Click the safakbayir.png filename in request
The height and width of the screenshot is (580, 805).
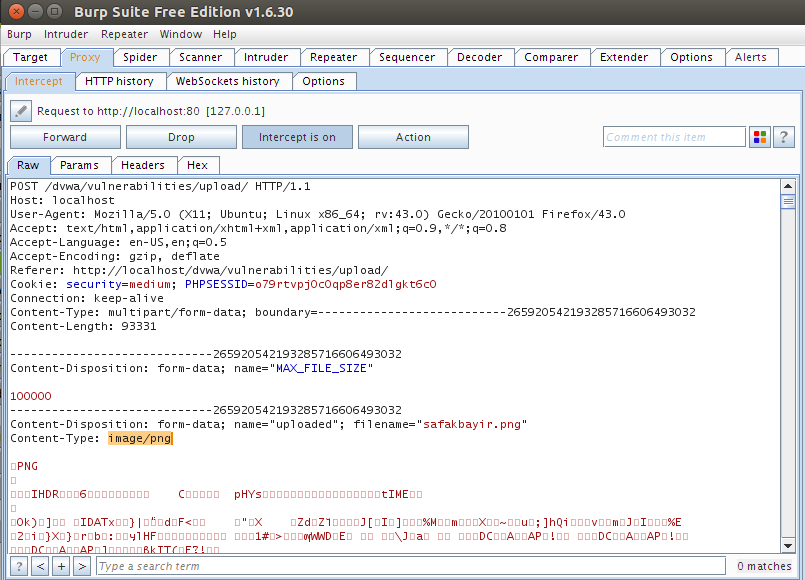click(472, 424)
